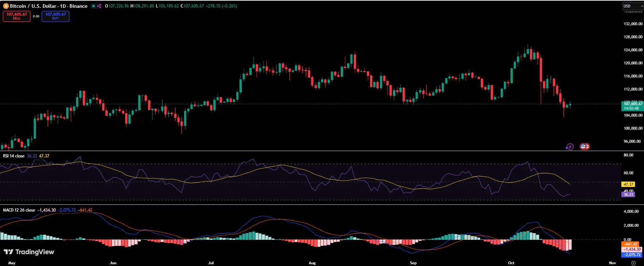Click the Nov label on time axis
Screen dimensions: 644x266
(613, 263)
